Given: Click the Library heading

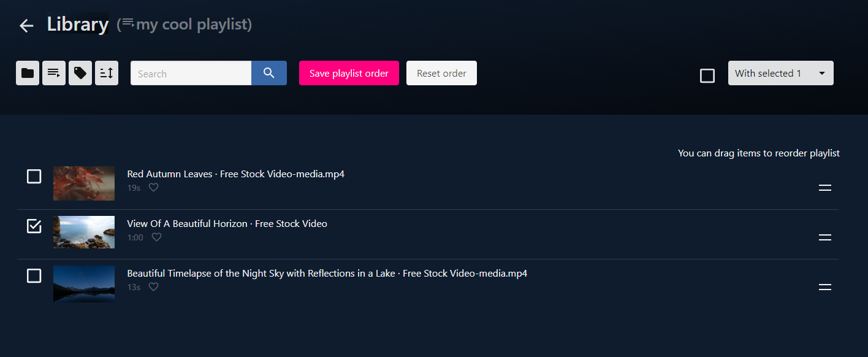Looking at the screenshot, I should (x=78, y=24).
